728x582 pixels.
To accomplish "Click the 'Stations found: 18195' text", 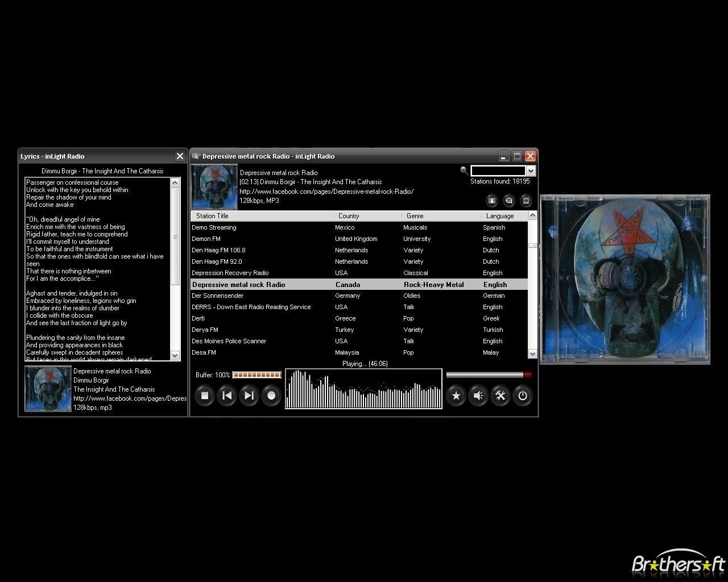I will point(500,181).
